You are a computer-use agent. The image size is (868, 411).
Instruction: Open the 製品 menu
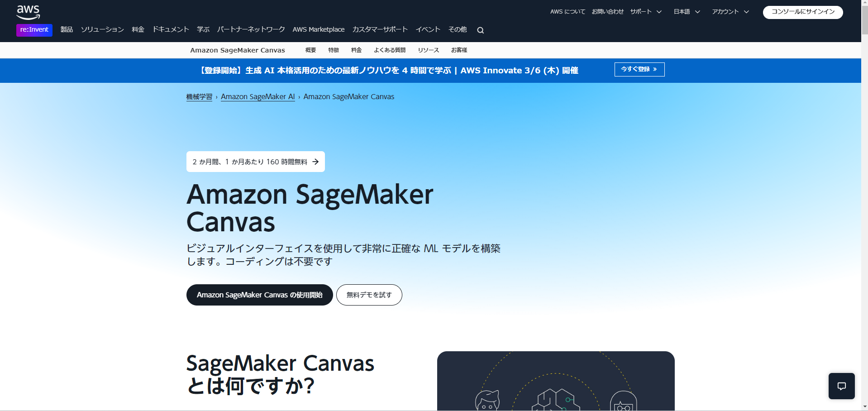coord(67,29)
